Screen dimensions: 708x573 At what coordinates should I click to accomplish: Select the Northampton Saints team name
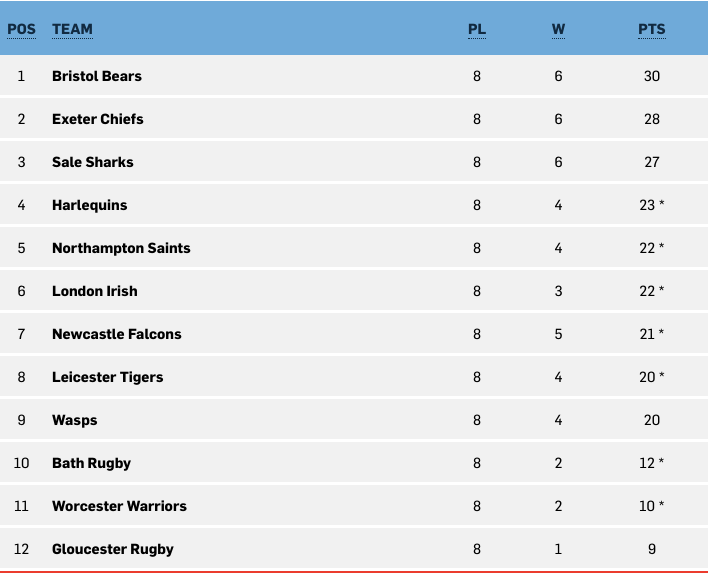coord(121,248)
